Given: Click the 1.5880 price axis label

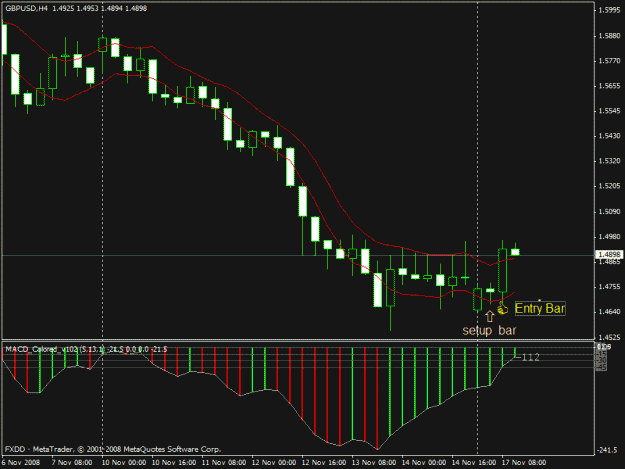Looking at the screenshot, I should pos(609,36).
